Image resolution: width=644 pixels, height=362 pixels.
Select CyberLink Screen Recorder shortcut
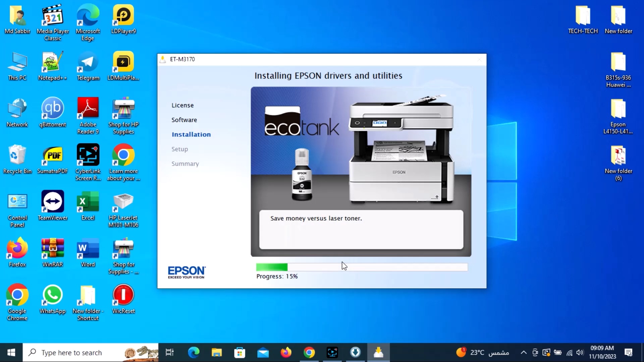click(x=88, y=163)
